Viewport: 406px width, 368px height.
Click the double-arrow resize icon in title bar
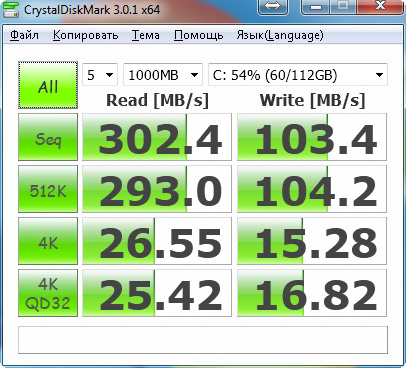(x=273, y=7)
